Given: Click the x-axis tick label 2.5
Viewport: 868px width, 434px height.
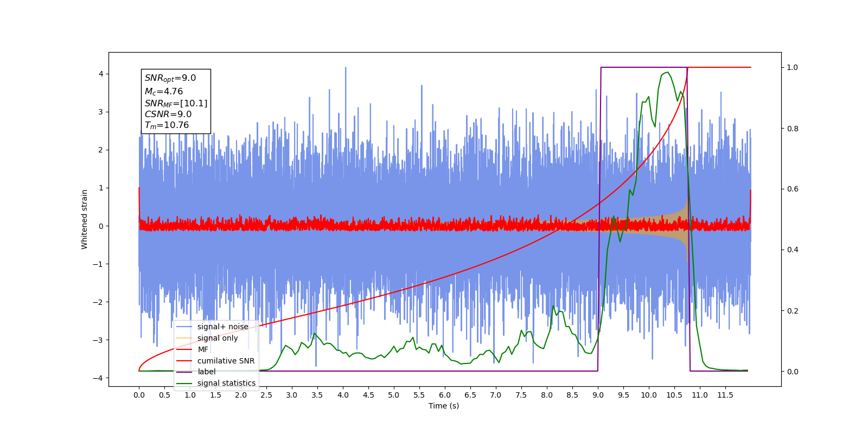Looking at the screenshot, I should pyautogui.click(x=266, y=395).
